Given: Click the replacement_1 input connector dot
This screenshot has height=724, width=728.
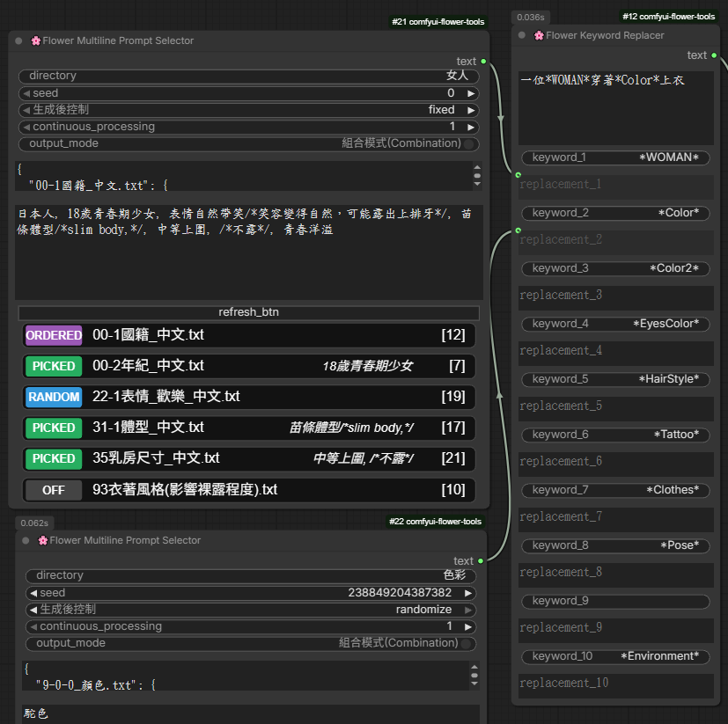Looking at the screenshot, I should pyautogui.click(x=518, y=175).
